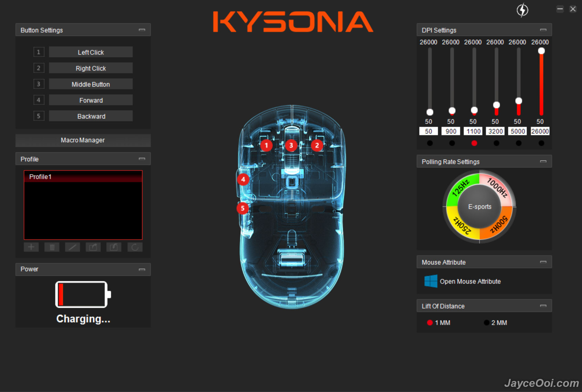Reset the profile with the circular arrow icon
The height and width of the screenshot is (392, 582).
pyautogui.click(x=135, y=247)
